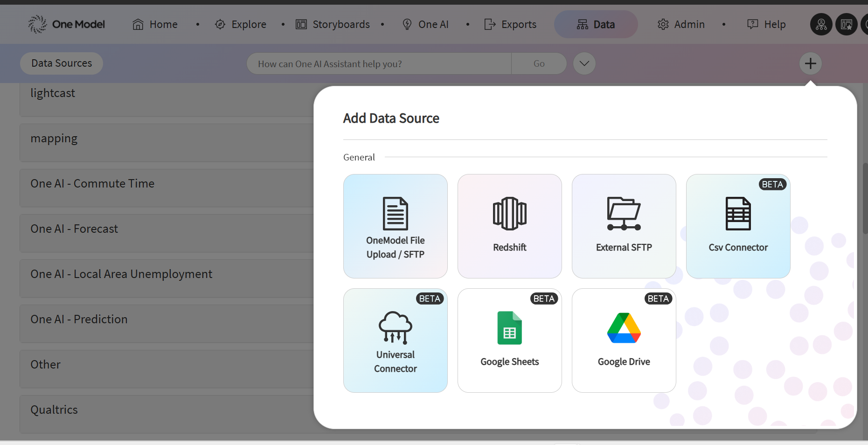
Task: Open the One AI - Forecast data source
Action: 74,229
